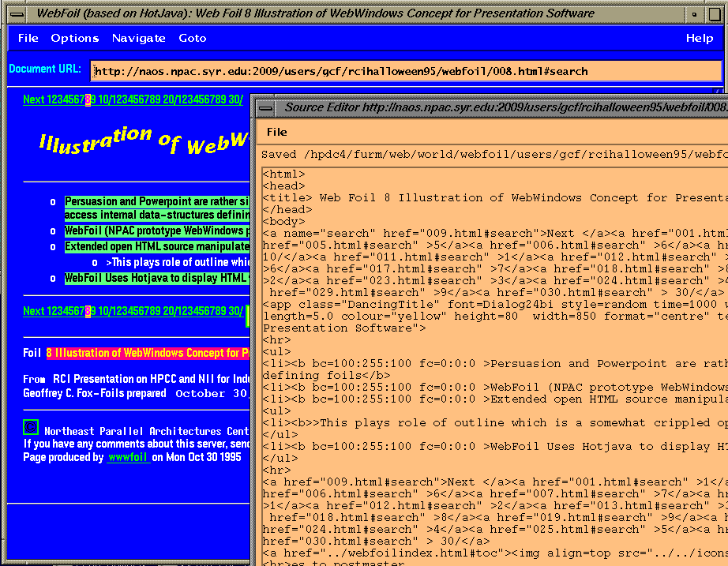The height and width of the screenshot is (566, 728).
Task: Click in the Document URL field
Action: coord(406,72)
